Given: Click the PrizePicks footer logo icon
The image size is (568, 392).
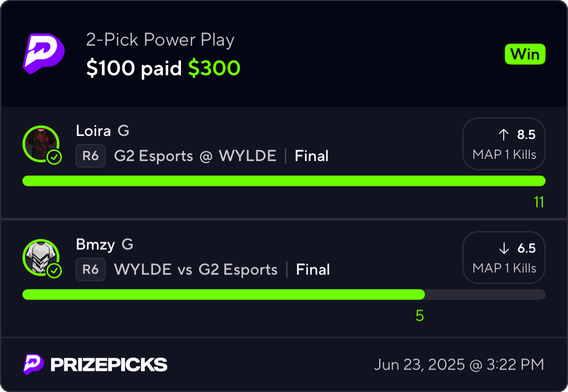Looking at the screenshot, I should click(x=33, y=364).
